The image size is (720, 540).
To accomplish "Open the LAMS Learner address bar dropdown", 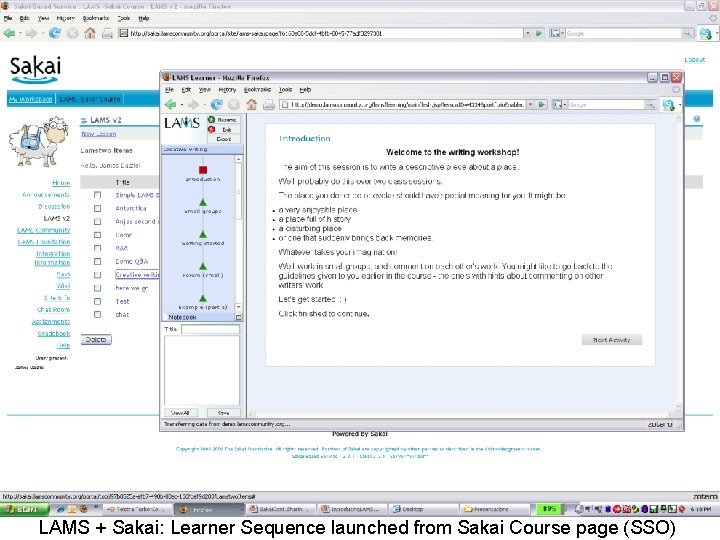I will (x=530, y=105).
